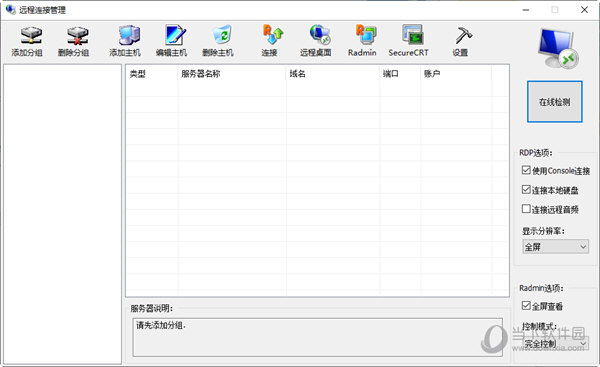
Task: Open the 控制模式 dropdown showing 完全控制
Action: 555,344
